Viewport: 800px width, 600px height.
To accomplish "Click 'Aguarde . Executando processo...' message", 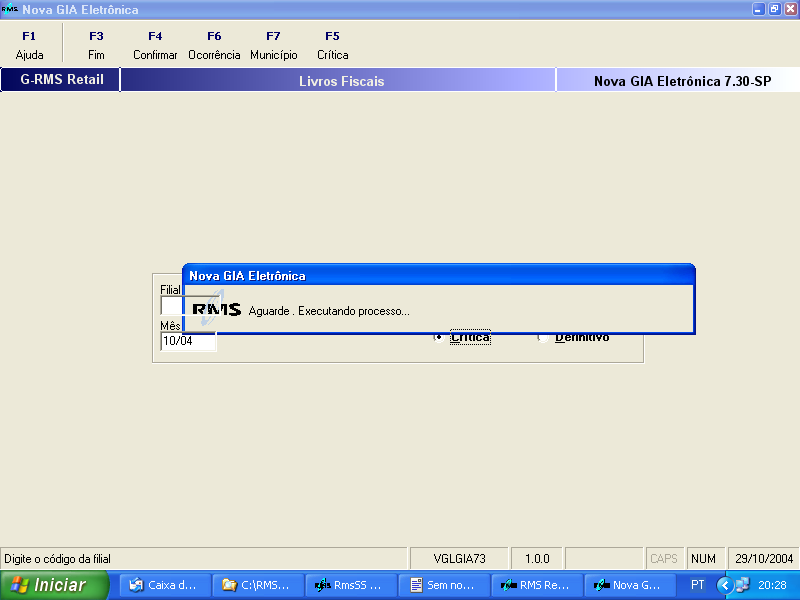I will click(329, 311).
